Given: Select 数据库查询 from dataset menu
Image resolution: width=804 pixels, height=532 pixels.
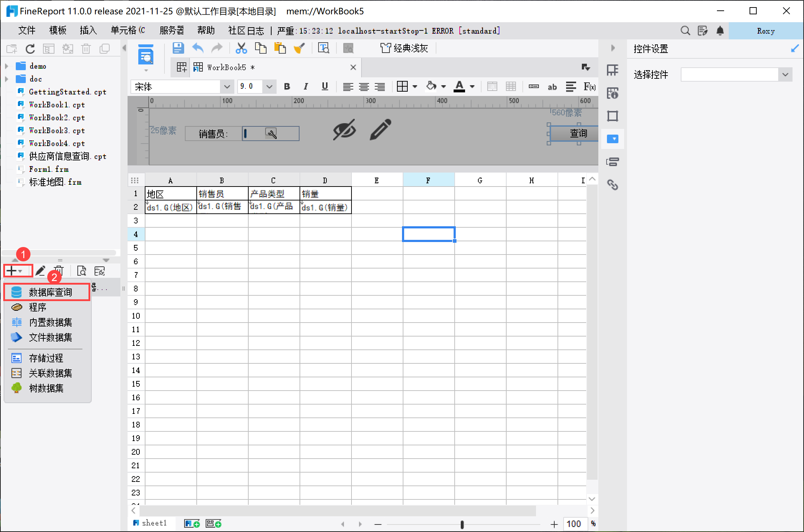Looking at the screenshot, I should pyautogui.click(x=50, y=292).
